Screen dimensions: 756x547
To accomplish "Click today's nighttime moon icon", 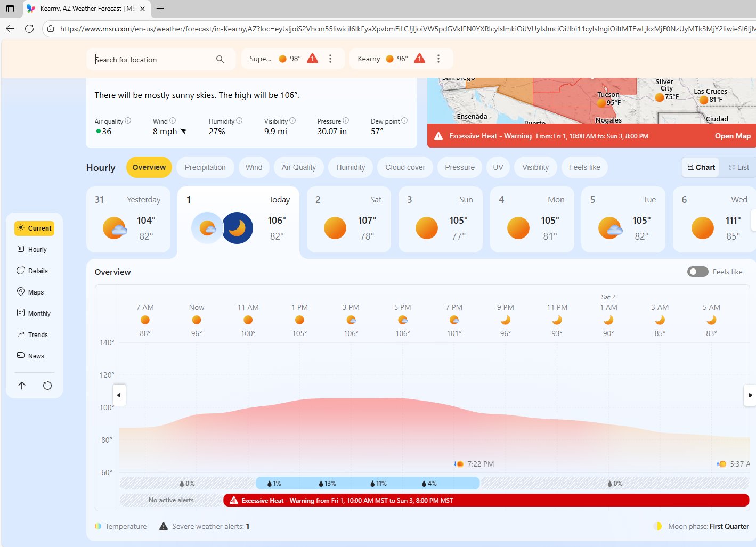I will (x=238, y=228).
